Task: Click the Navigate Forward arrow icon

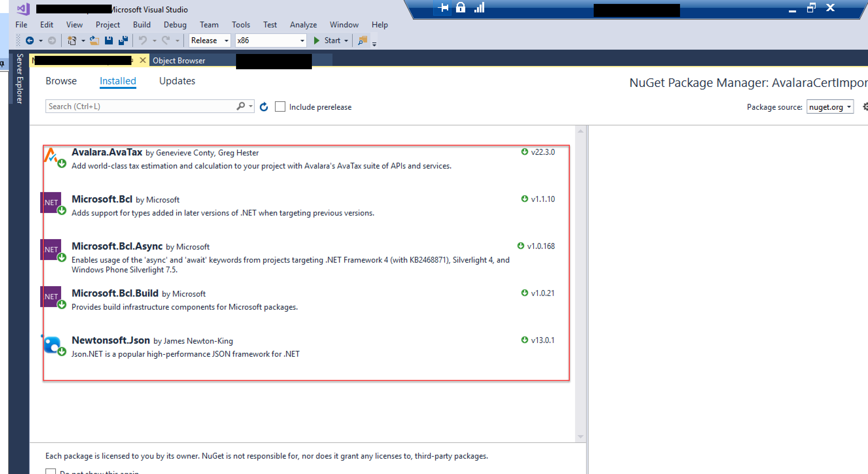Action: pos(52,41)
